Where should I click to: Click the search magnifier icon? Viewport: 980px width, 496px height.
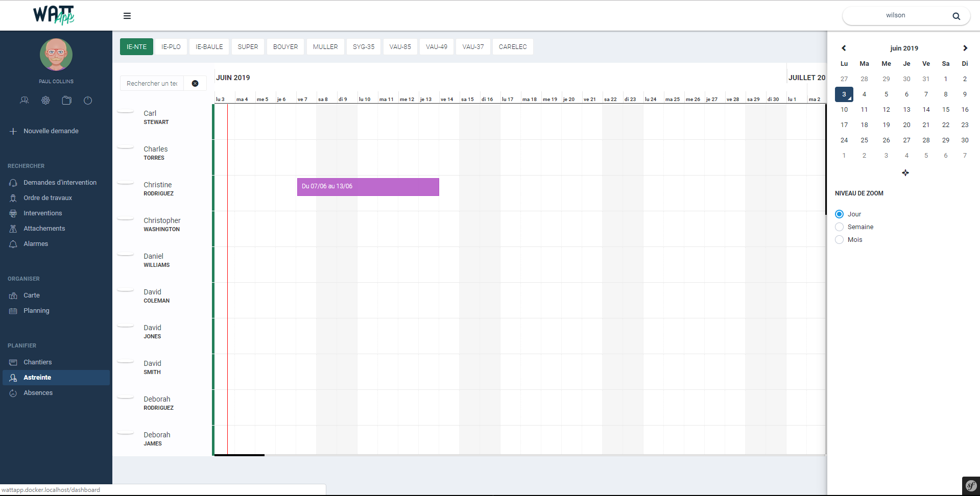tap(956, 16)
